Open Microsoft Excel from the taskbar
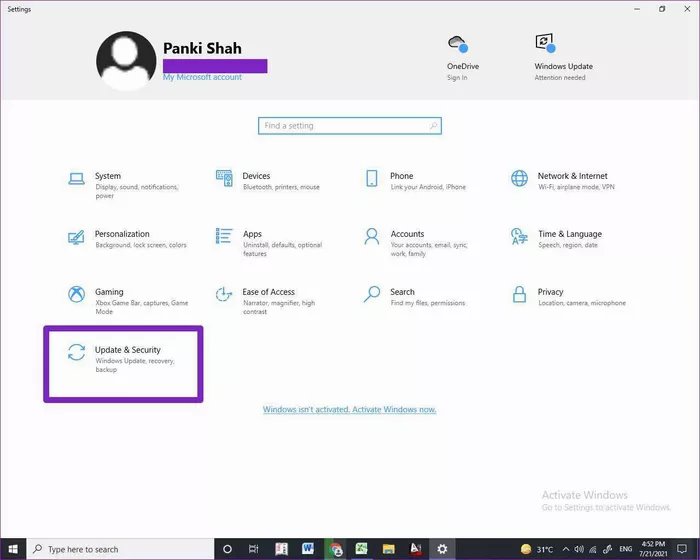The height and width of the screenshot is (560, 700). (362, 549)
